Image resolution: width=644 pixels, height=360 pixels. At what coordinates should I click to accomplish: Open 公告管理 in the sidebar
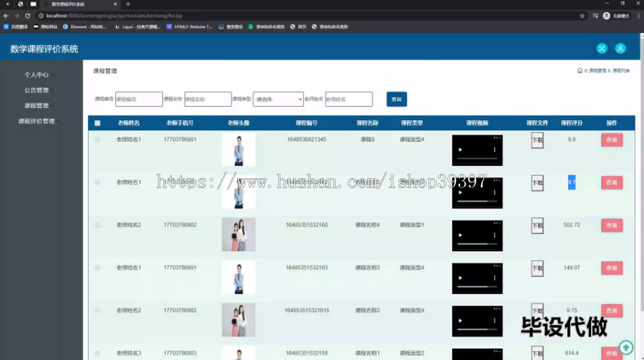(36, 90)
